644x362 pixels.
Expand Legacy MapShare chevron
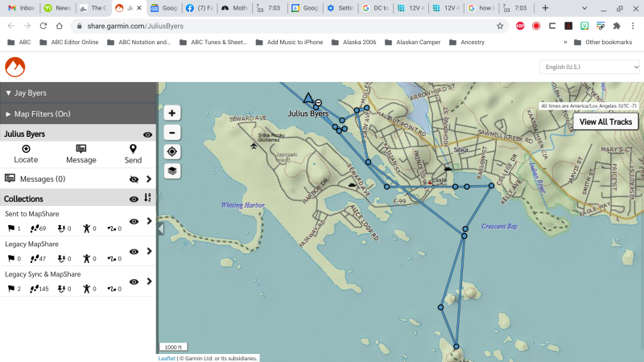(x=149, y=251)
